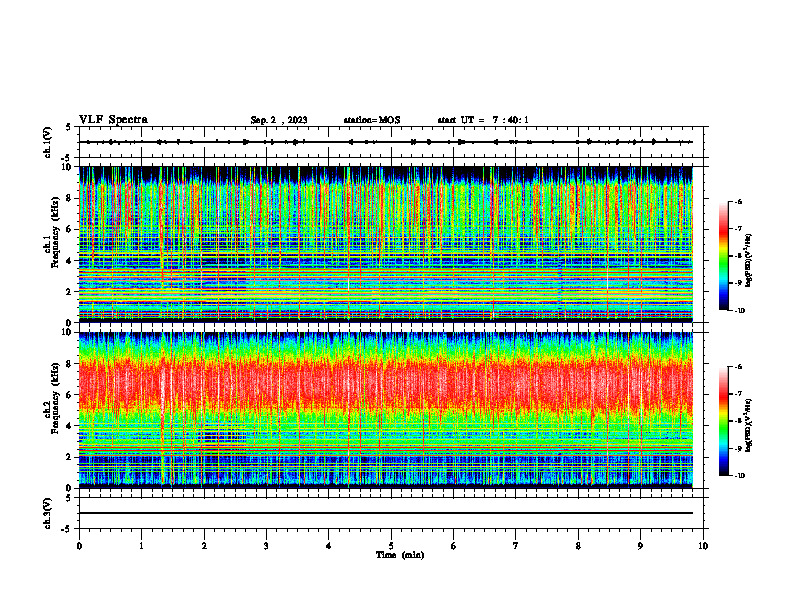Click the ch.3(V) axis label
Screen dimensions: 792x612
48,513
